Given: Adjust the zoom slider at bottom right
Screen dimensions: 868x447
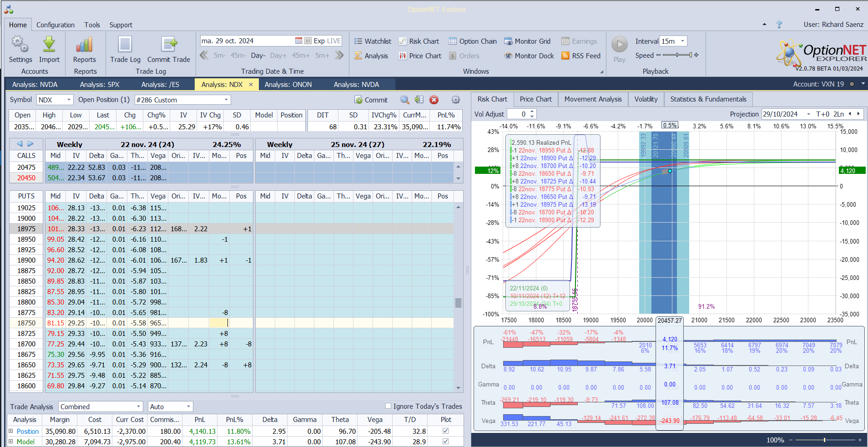Looking at the screenshot, I should [x=824, y=440].
